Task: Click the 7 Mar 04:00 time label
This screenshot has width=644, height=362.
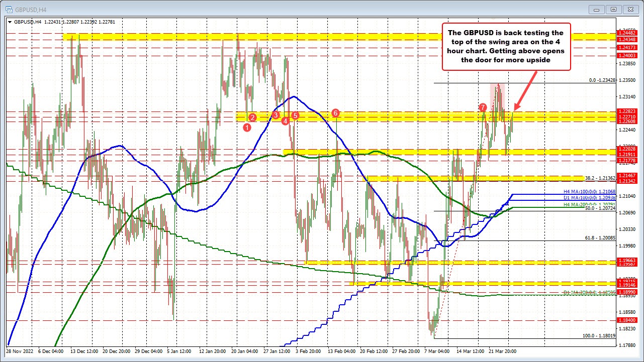Action: tap(437, 352)
